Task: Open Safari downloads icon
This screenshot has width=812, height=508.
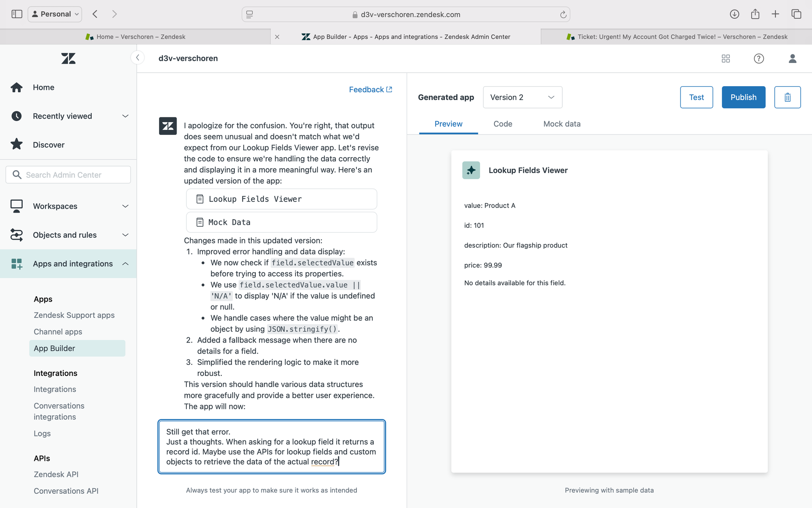Action: 734,14
